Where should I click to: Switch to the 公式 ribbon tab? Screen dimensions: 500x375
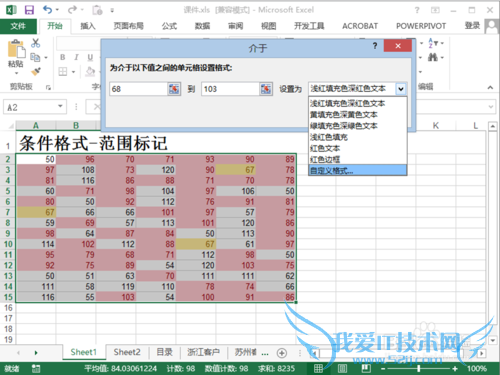point(169,26)
